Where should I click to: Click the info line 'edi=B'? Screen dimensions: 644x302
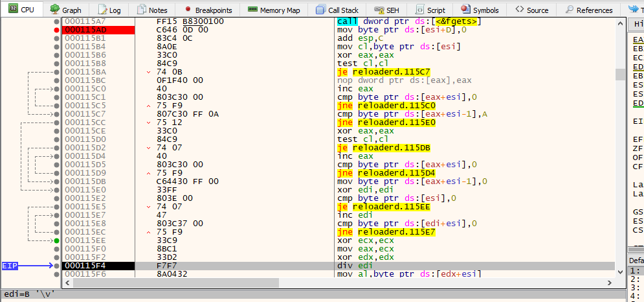(x=28, y=295)
